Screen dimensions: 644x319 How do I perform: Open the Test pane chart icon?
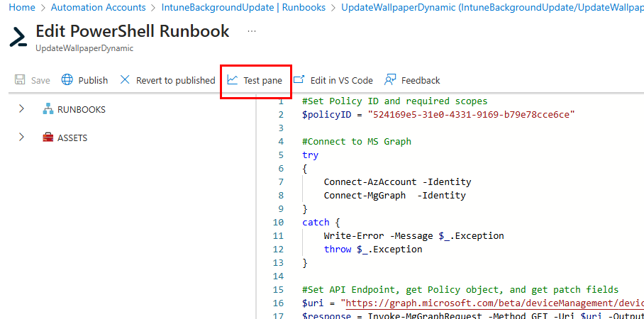click(233, 80)
